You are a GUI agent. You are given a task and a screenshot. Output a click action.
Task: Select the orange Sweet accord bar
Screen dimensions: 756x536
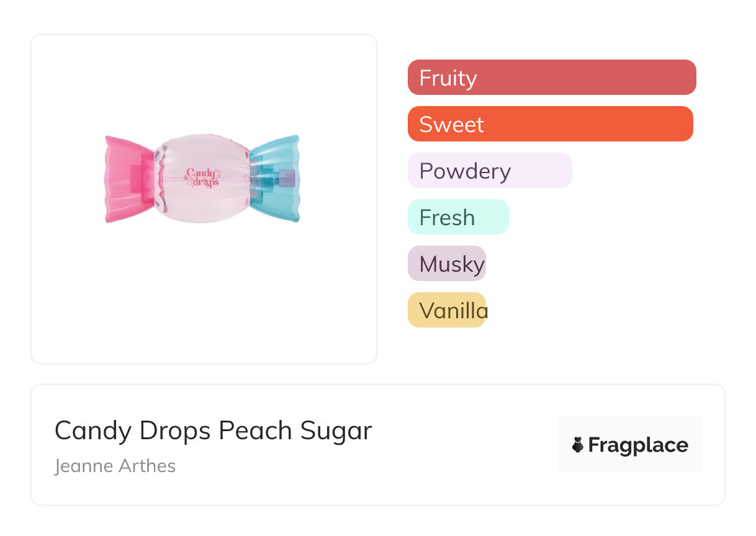tap(550, 124)
